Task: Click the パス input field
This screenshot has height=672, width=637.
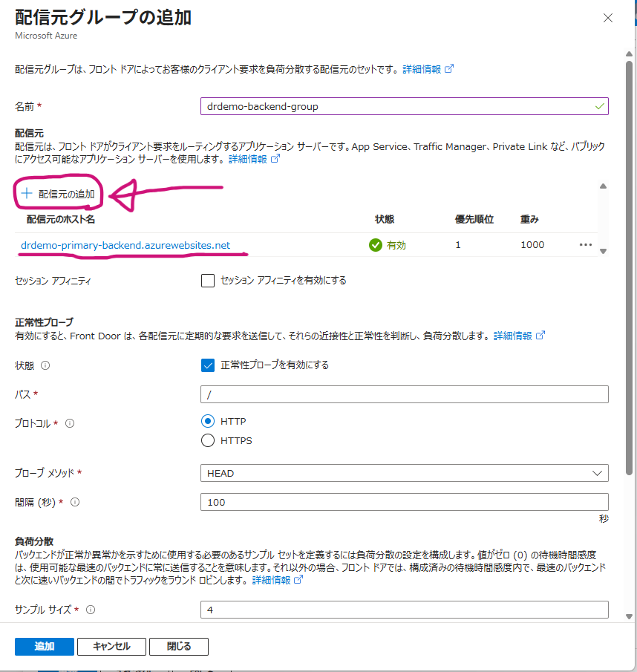Action: pyautogui.click(x=405, y=394)
